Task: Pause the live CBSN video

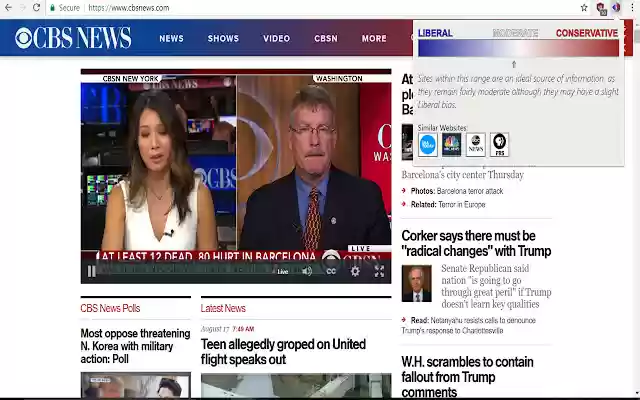Action: tap(91, 271)
